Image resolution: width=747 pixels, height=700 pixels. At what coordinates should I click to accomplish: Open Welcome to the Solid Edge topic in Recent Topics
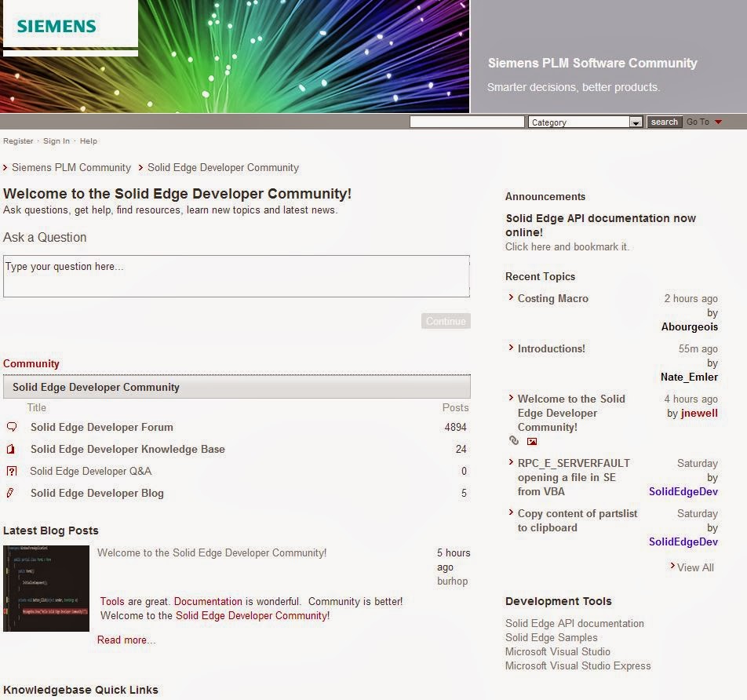pos(571,413)
